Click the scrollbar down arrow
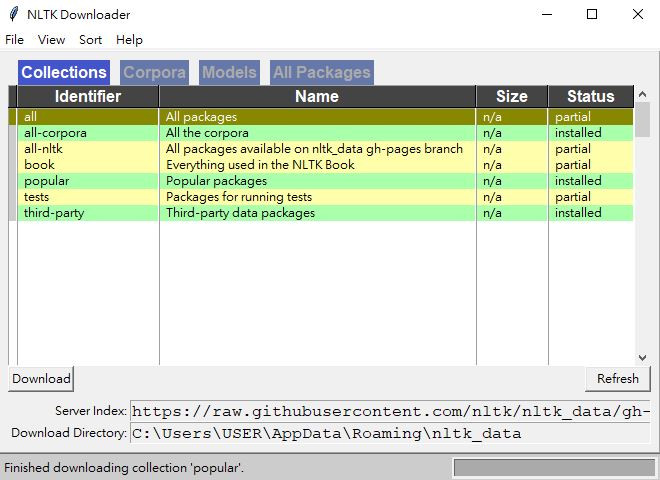This screenshot has width=660, height=480. click(642, 358)
